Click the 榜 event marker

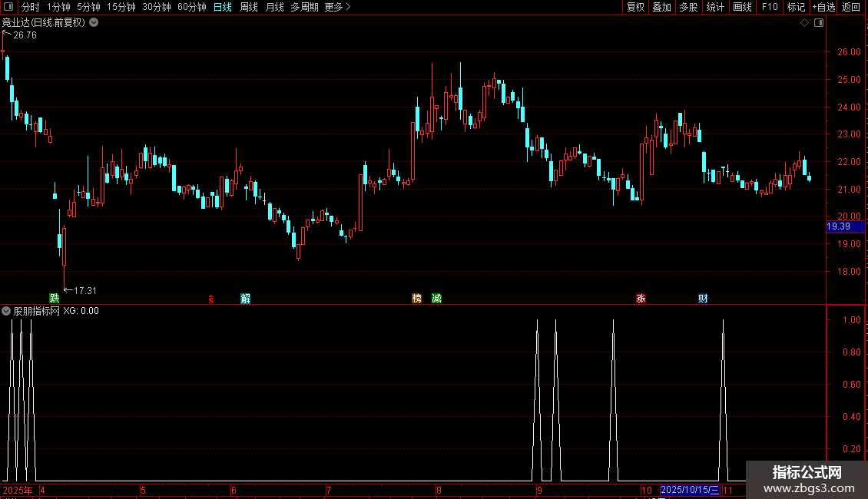(x=417, y=299)
